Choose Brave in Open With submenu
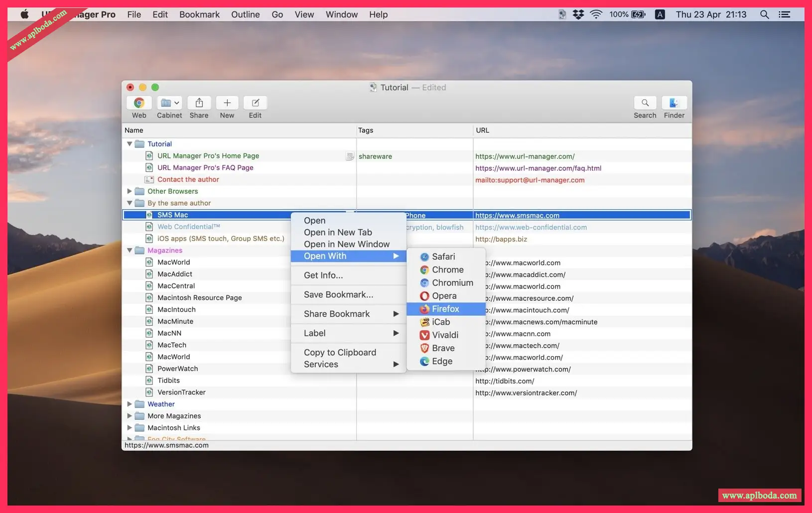Image resolution: width=812 pixels, height=513 pixels. (x=446, y=348)
